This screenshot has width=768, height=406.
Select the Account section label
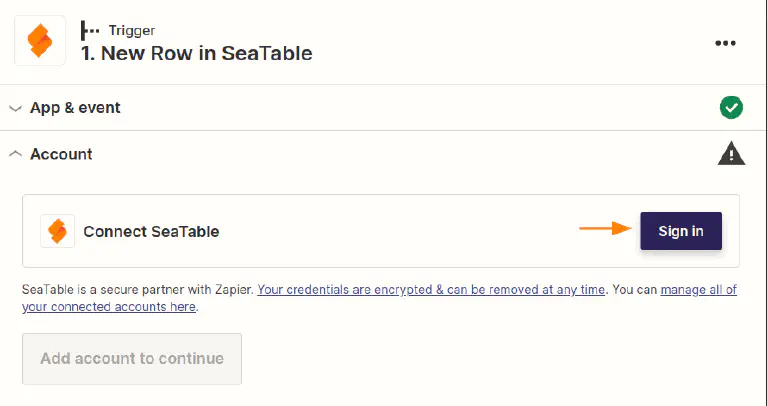point(61,154)
